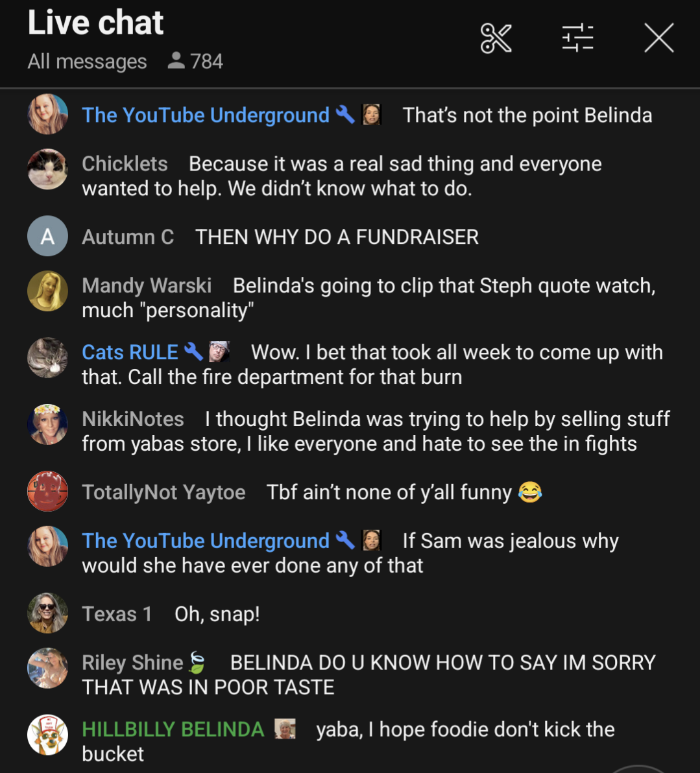The height and width of the screenshot is (773, 700).
Task: Click the viewer count person icon
Action: click(176, 61)
